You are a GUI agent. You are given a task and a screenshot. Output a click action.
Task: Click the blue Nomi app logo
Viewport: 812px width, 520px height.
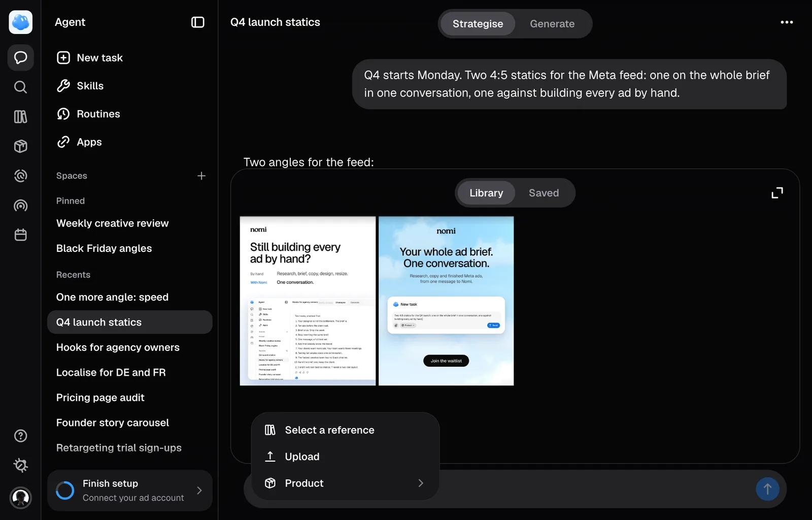pos(21,22)
